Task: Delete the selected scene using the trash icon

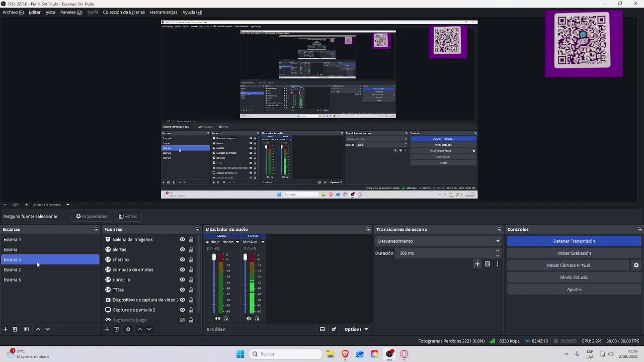Action: (x=15, y=329)
